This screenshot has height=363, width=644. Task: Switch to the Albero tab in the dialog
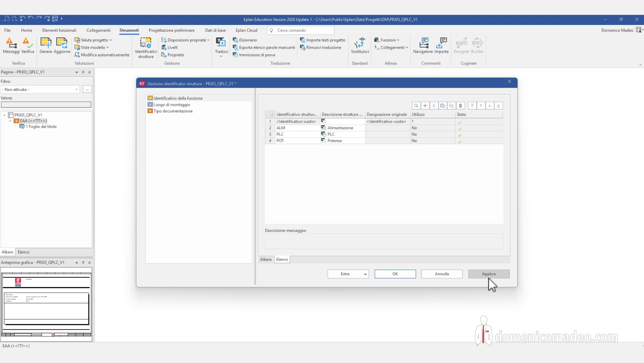pos(266,260)
